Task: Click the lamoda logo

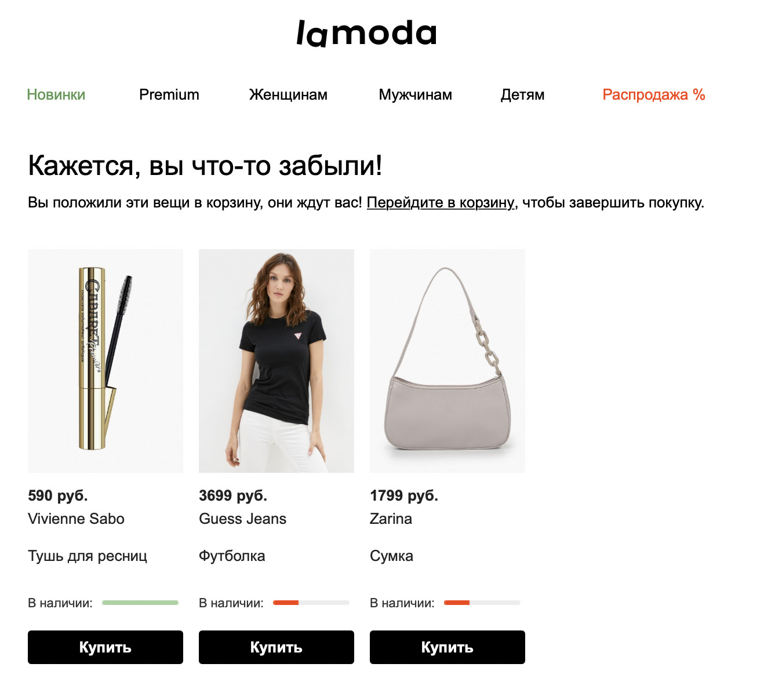Action: pos(366,34)
